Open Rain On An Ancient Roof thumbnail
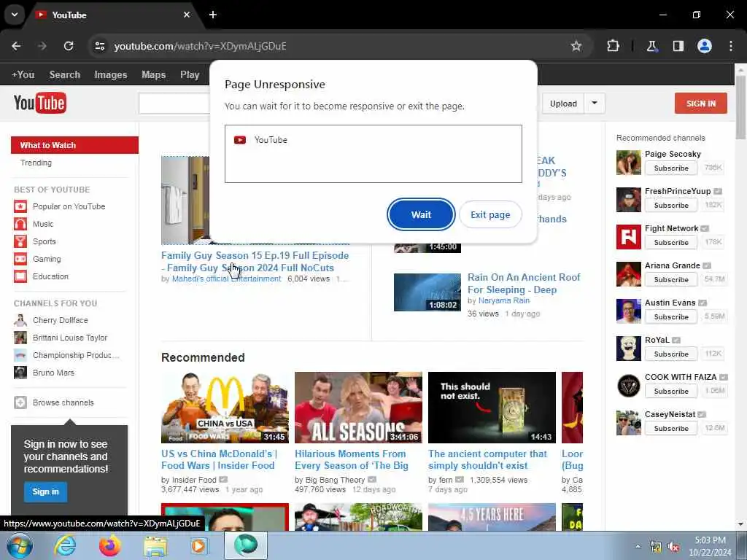This screenshot has width=747, height=560. click(427, 292)
